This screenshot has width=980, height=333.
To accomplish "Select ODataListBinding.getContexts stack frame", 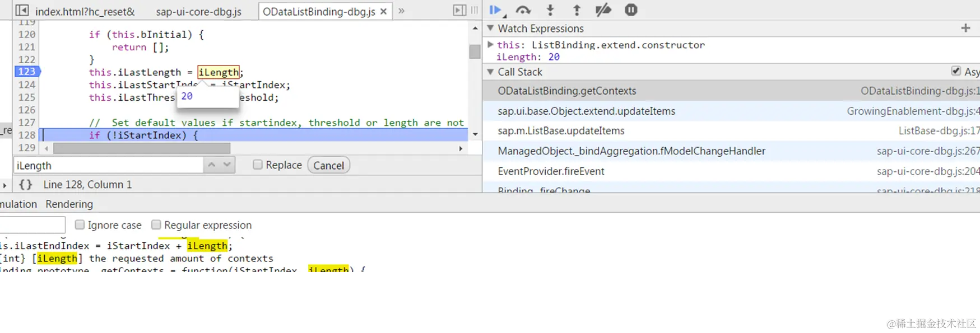I will tap(731, 91).
